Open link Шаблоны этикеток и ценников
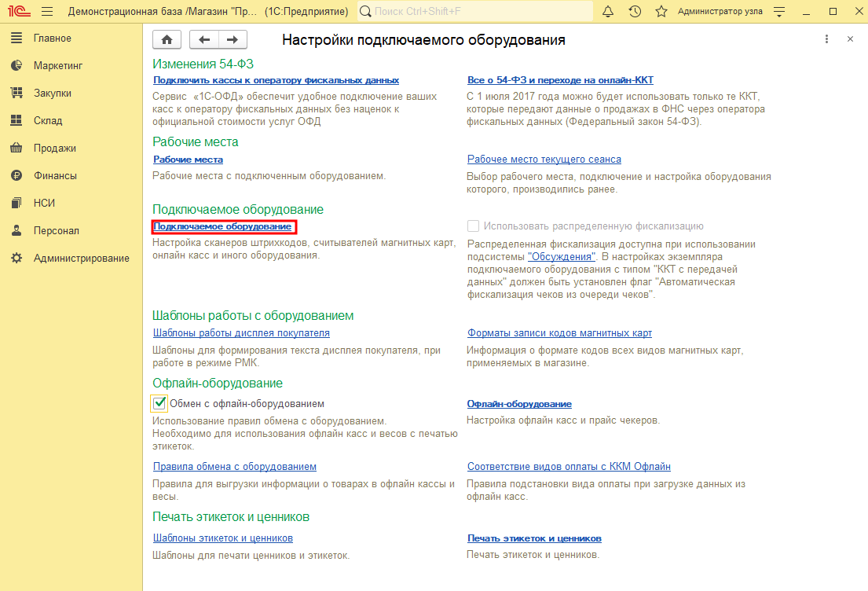This screenshot has height=591, width=868. 222,538
